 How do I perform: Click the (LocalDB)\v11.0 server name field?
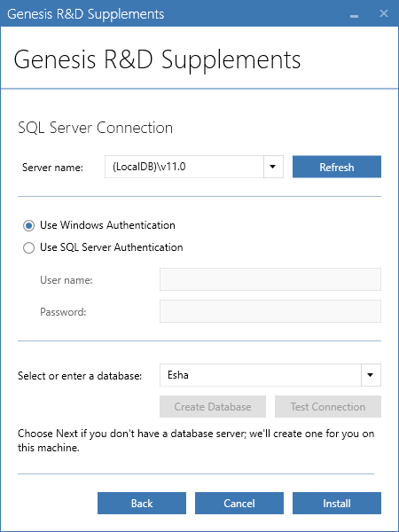coord(184,167)
